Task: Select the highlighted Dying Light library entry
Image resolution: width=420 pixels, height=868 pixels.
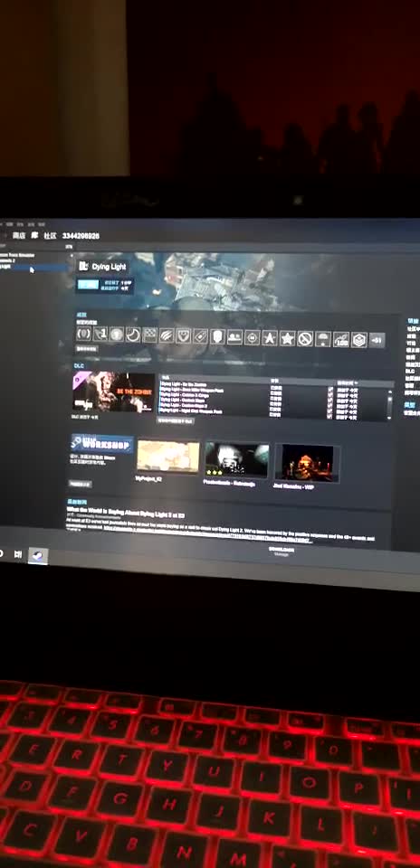Action: coord(33,268)
